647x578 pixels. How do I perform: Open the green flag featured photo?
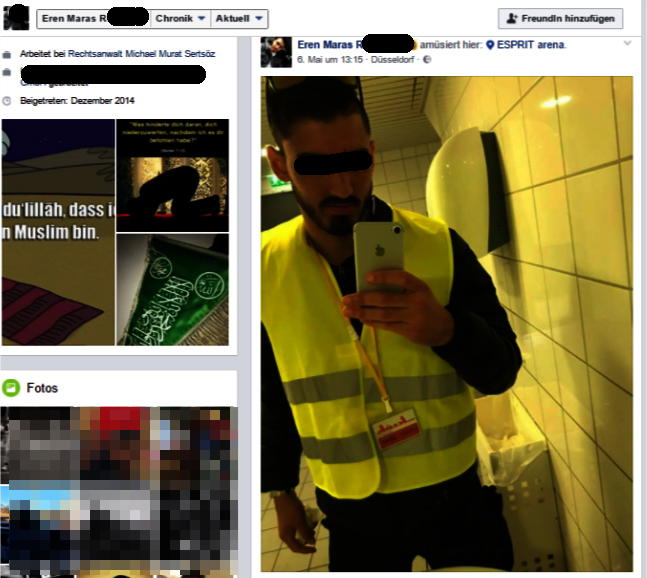pos(172,290)
